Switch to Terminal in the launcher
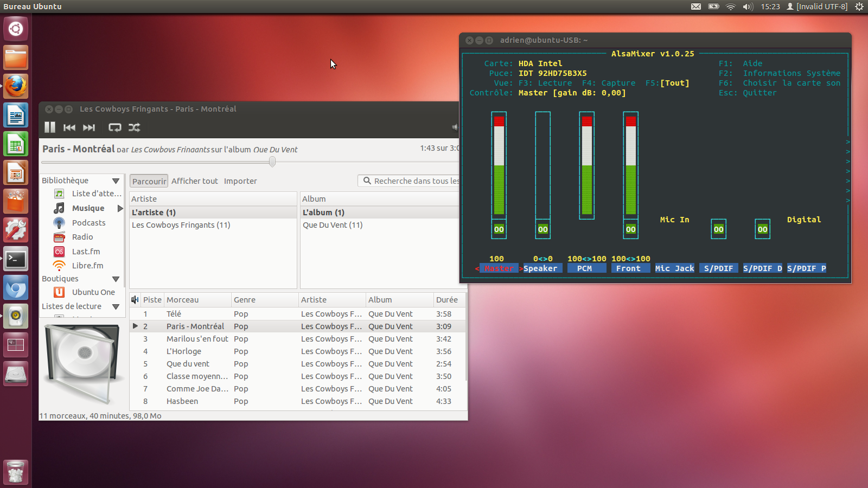Viewport: 868px width, 488px height. pos(16,259)
